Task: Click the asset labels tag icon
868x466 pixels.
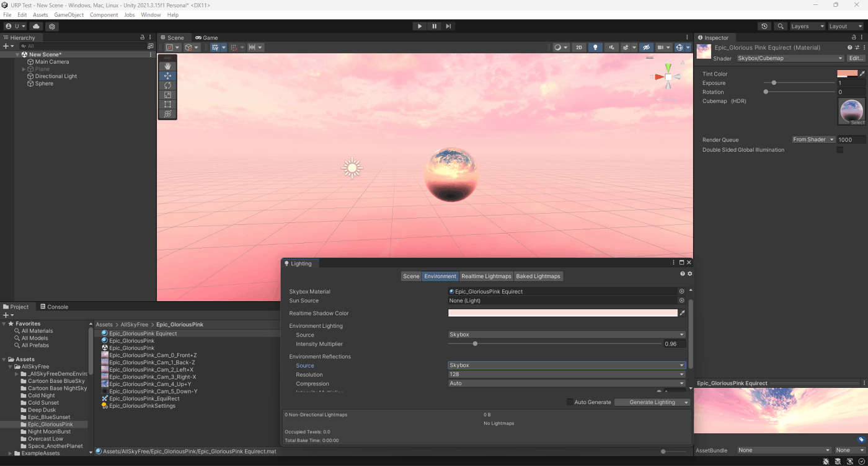Action: [x=861, y=440]
